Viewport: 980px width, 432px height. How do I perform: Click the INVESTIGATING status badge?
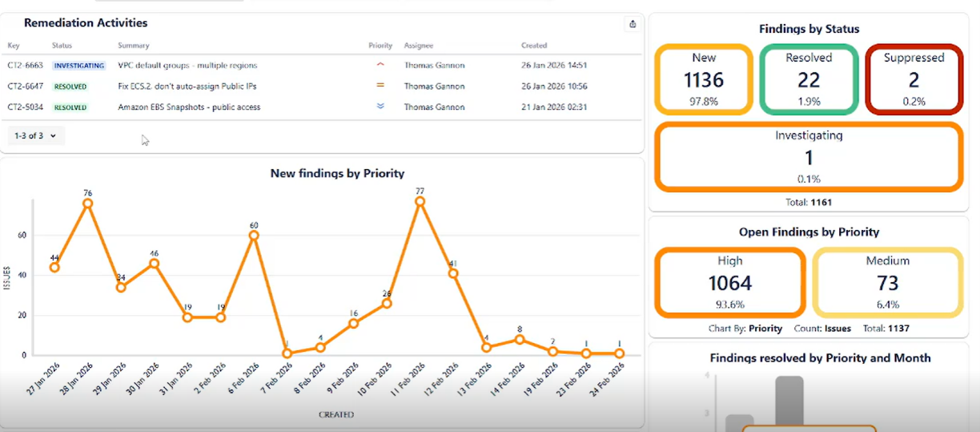78,66
